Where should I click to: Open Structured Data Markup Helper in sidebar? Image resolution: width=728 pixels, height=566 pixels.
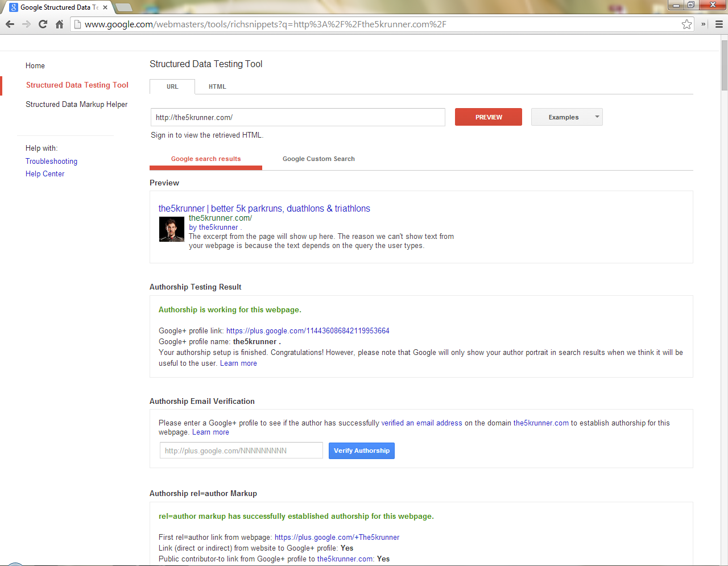pos(76,105)
